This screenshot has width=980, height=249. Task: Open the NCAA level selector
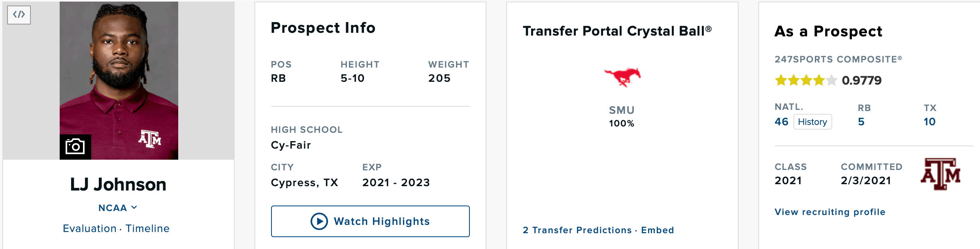(x=118, y=208)
